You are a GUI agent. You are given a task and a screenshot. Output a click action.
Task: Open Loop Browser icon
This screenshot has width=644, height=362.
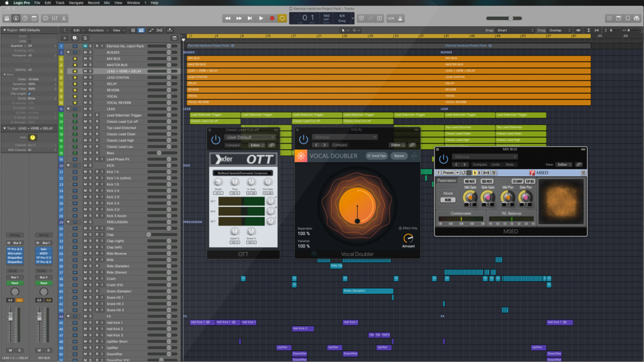pos(627,18)
